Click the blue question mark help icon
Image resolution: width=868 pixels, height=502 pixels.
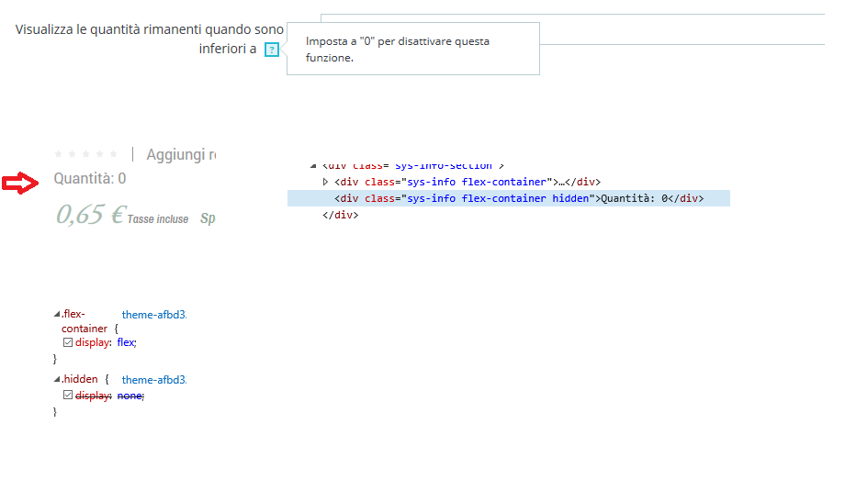coord(271,50)
